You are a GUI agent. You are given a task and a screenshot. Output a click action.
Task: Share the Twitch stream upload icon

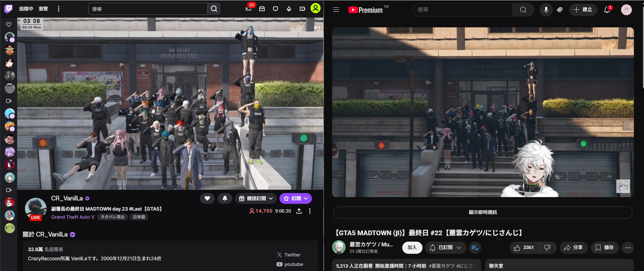(x=299, y=211)
